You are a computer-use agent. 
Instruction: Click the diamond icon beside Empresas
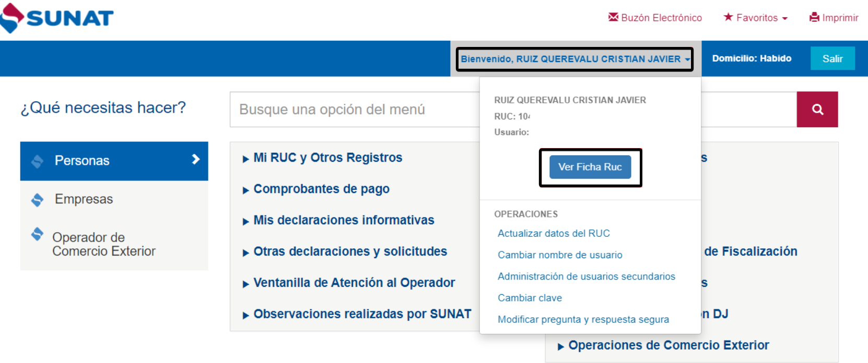coord(37,200)
